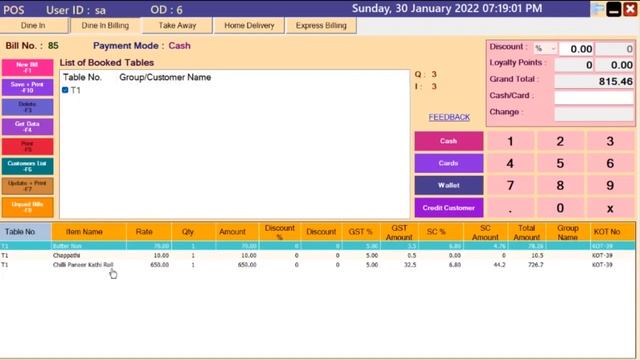Click the GST % column header
Viewport: 640px width, 360px height.
point(360,232)
